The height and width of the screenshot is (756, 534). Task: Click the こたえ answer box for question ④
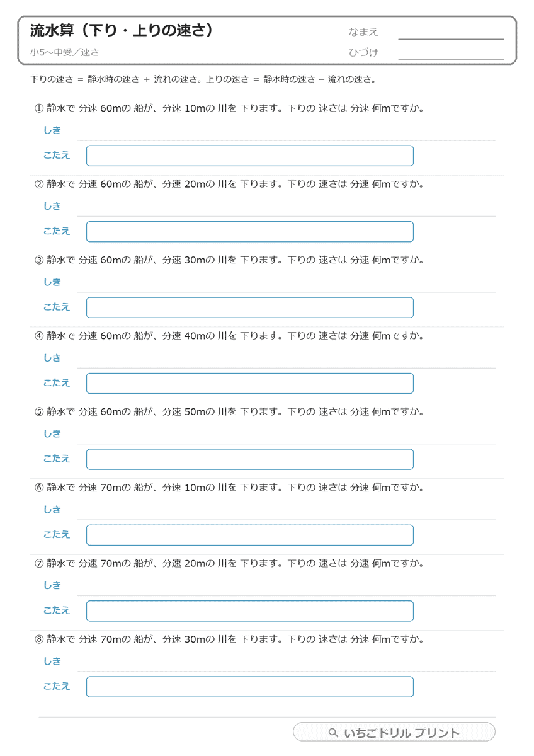pyautogui.click(x=250, y=383)
